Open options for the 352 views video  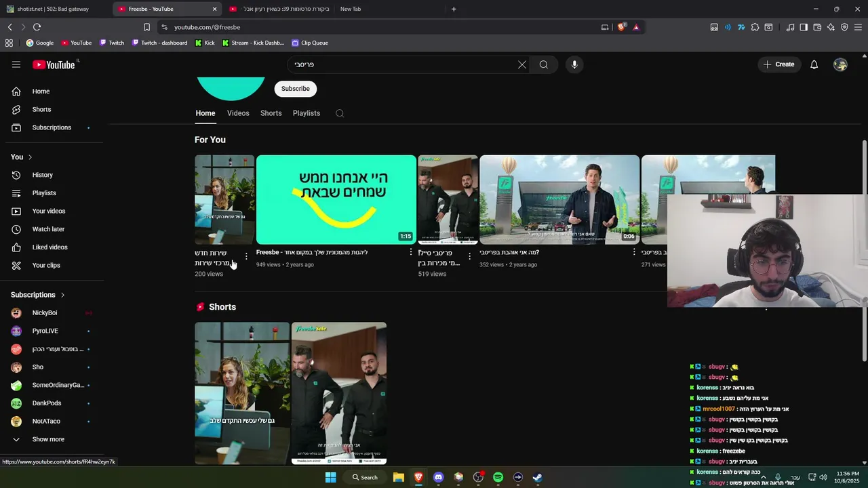point(634,252)
